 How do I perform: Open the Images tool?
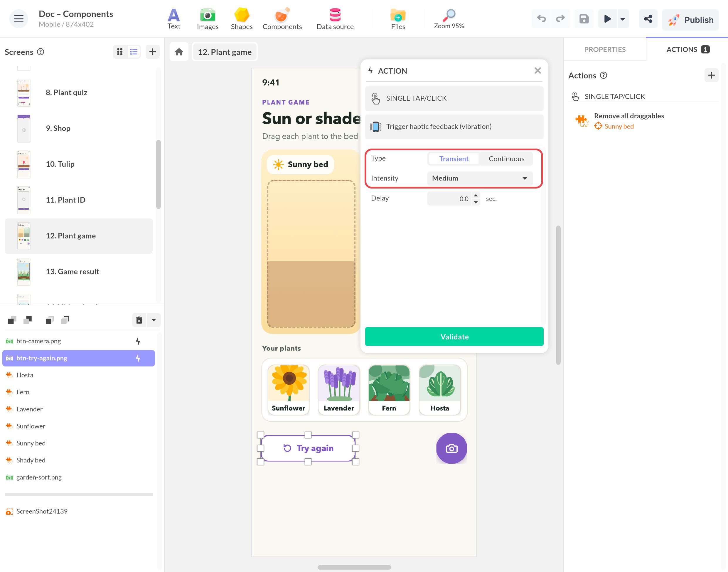208,19
